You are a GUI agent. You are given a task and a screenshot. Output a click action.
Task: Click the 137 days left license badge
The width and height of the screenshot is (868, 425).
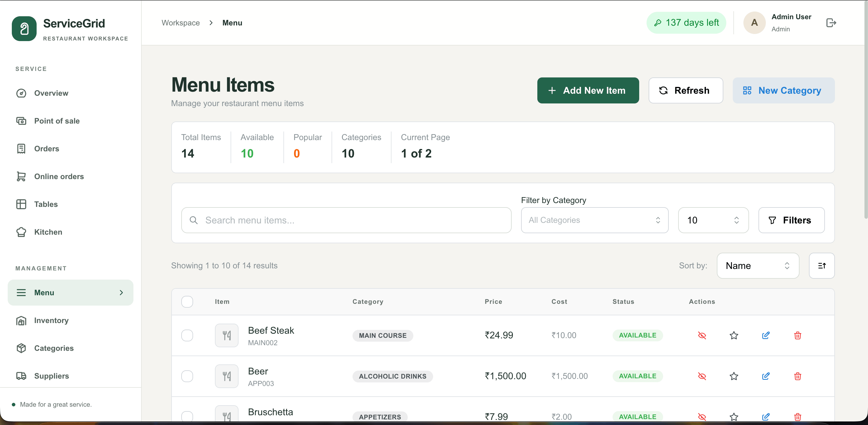pyautogui.click(x=686, y=22)
